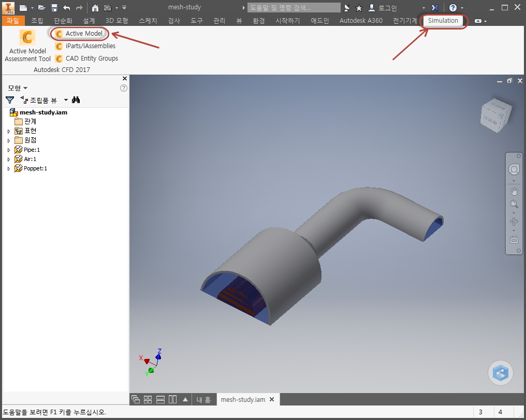Screen dimensions: 526x420
Task: Switch to the 뷰 ribbon tab
Action: click(x=239, y=21)
